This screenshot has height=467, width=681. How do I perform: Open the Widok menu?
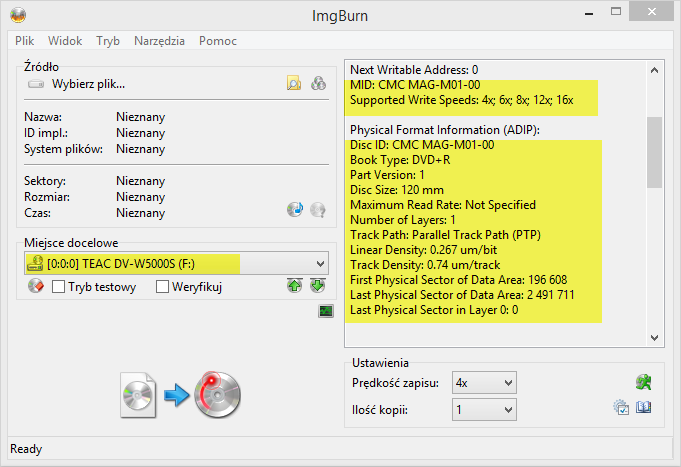coord(65,41)
